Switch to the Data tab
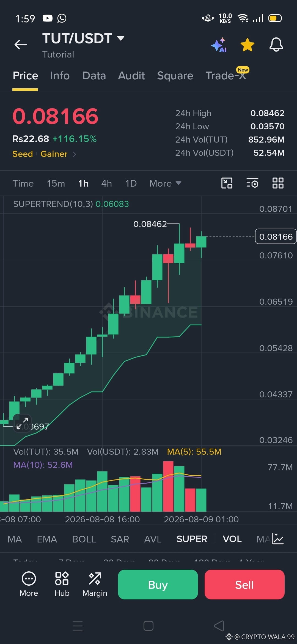Screen dimensions: 297x644 click(94, 76)
